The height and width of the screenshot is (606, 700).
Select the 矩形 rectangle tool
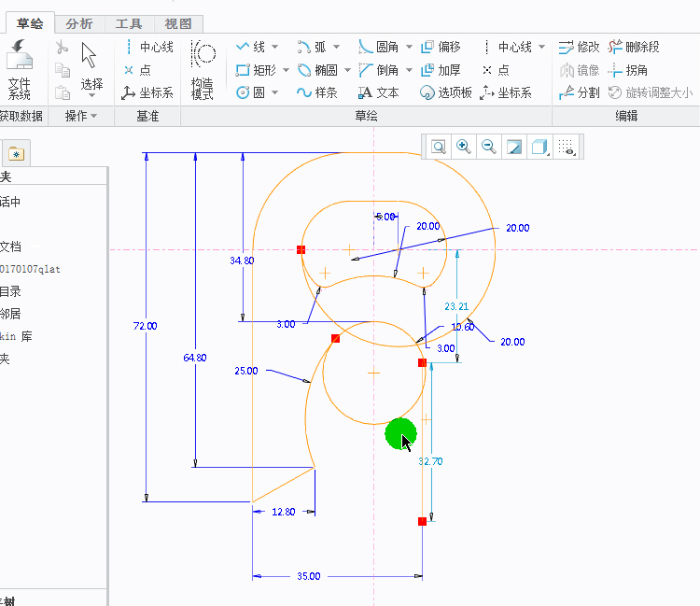[x=257, y=70]
